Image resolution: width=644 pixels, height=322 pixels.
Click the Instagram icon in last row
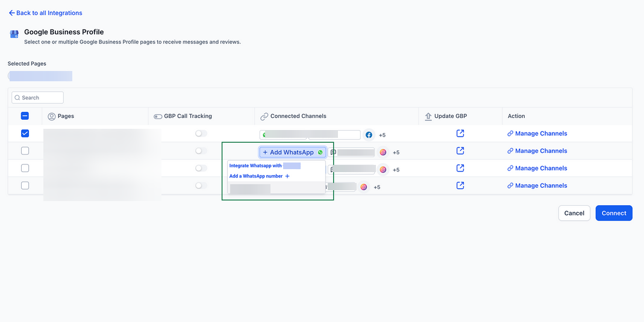click(364, 187)
